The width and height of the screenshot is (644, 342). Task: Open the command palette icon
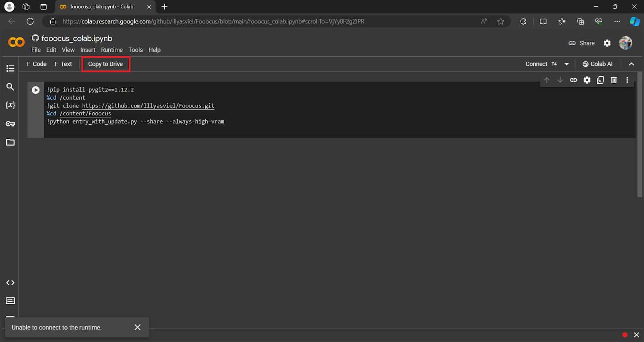[10, 301]
